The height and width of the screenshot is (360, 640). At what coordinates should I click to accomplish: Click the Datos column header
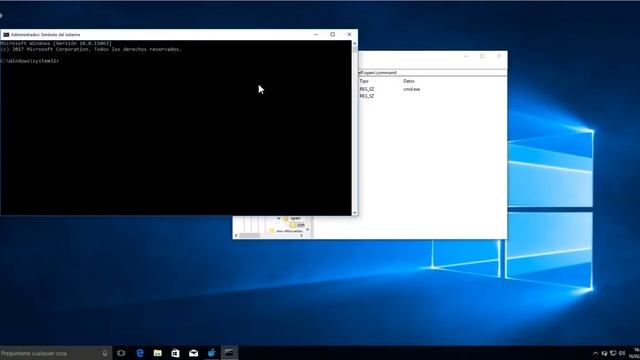(409, 81)
